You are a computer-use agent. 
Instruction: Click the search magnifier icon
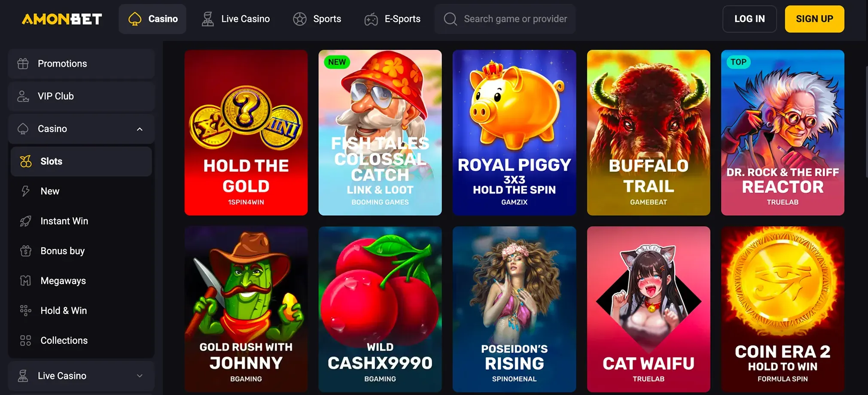pos(450,19)
